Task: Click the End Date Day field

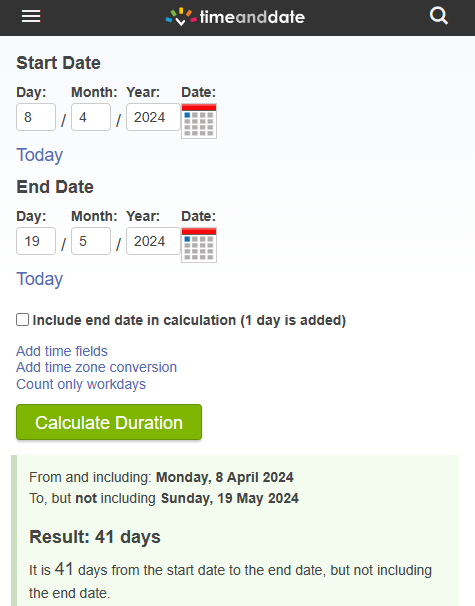Action: tap(36, 241)
